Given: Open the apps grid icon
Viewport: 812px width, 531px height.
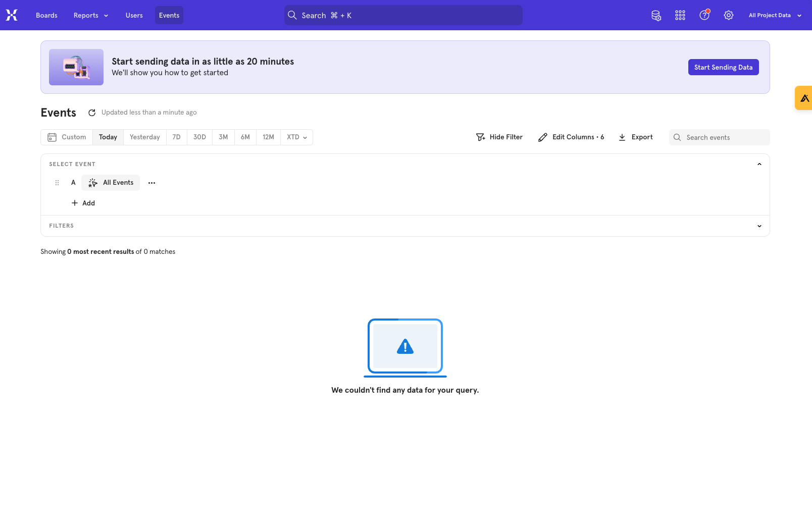Looking at the screenshot, I should pyautogui.click(x=680, y=15).
